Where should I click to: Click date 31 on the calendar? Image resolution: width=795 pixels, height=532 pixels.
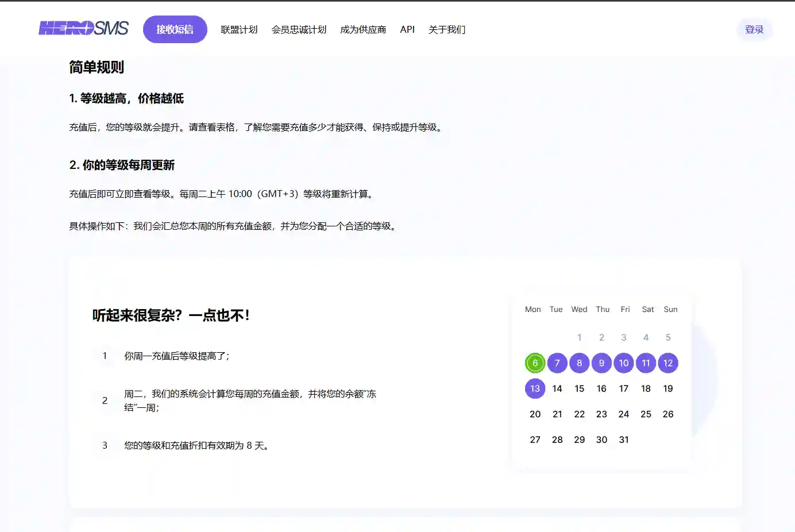click(623, 440)
